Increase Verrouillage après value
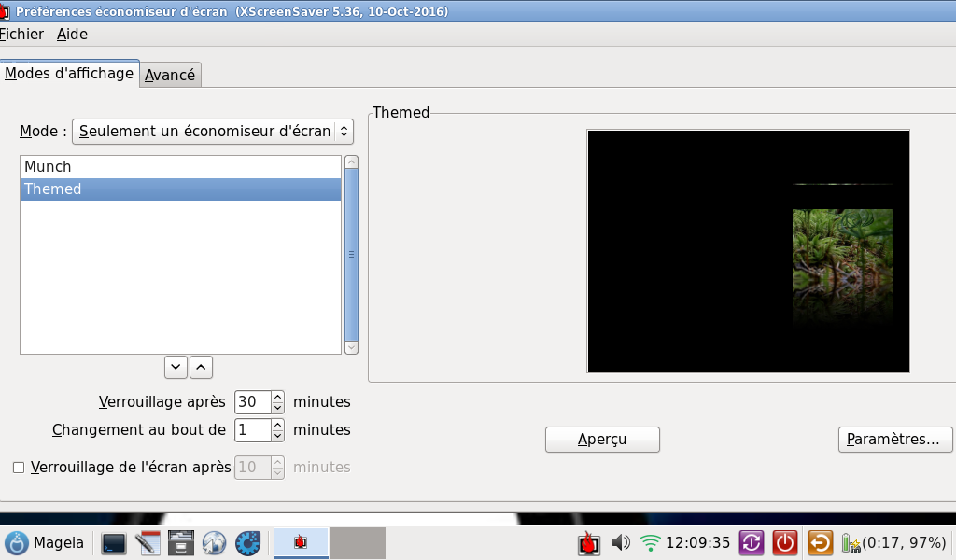 point(278,396)
